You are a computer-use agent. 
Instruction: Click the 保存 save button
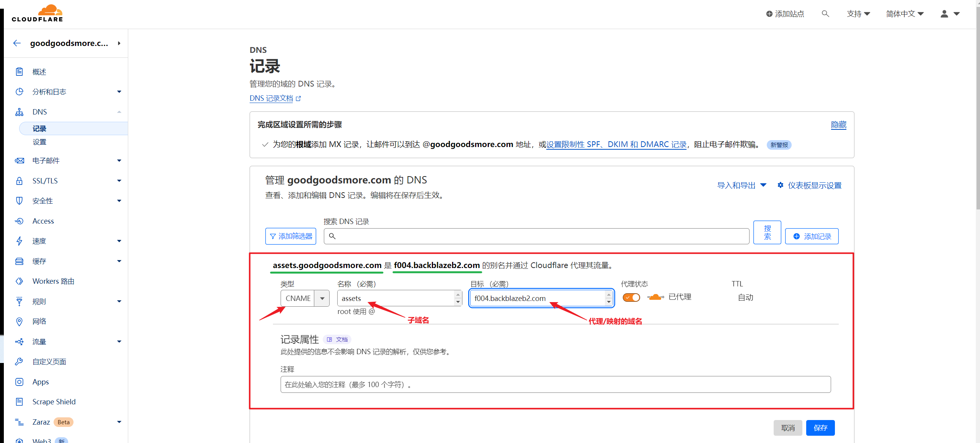tap(820, 428)
